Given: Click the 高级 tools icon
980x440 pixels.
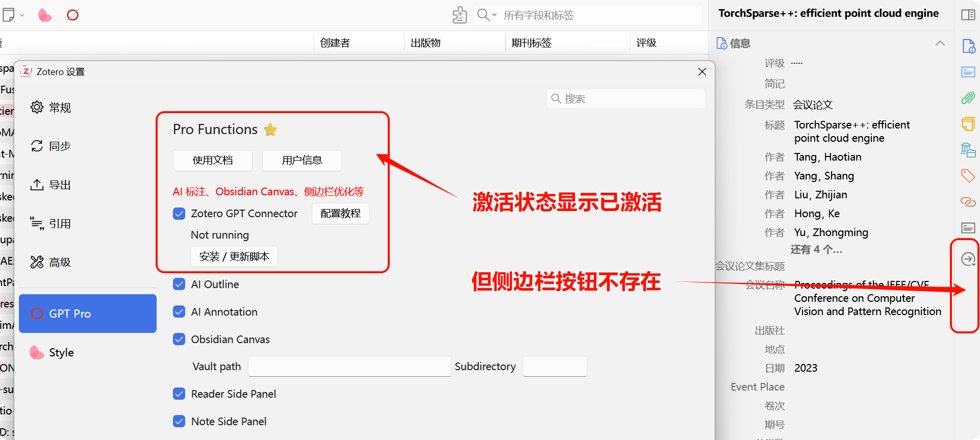Looking at the screenshot, I should coord(37,262).
